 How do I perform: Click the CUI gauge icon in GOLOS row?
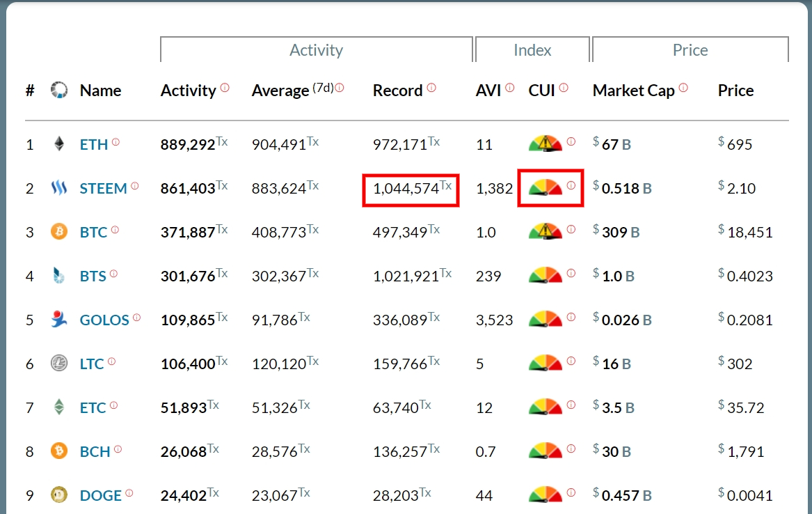(x=546, y=319)
